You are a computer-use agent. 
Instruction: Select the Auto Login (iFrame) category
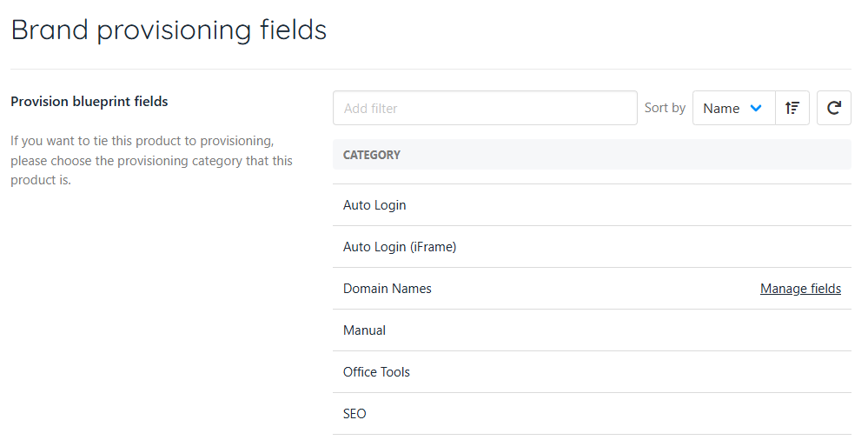pos(400,247)
